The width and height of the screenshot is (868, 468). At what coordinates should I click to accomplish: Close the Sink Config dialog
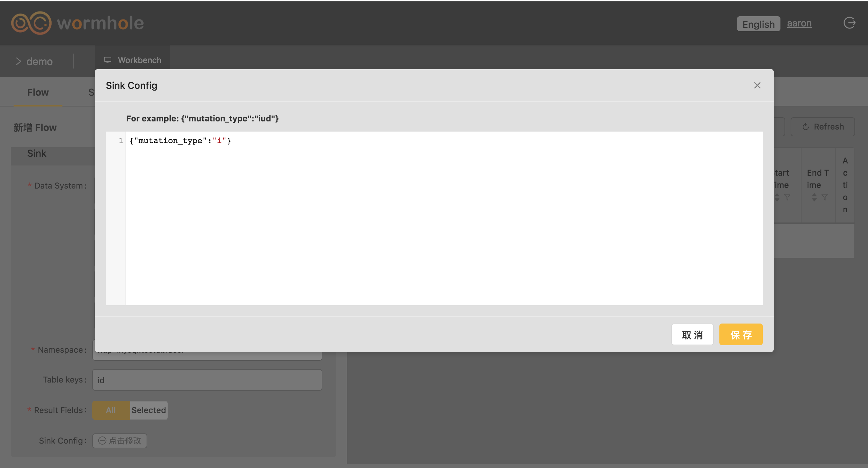point(757,85)
